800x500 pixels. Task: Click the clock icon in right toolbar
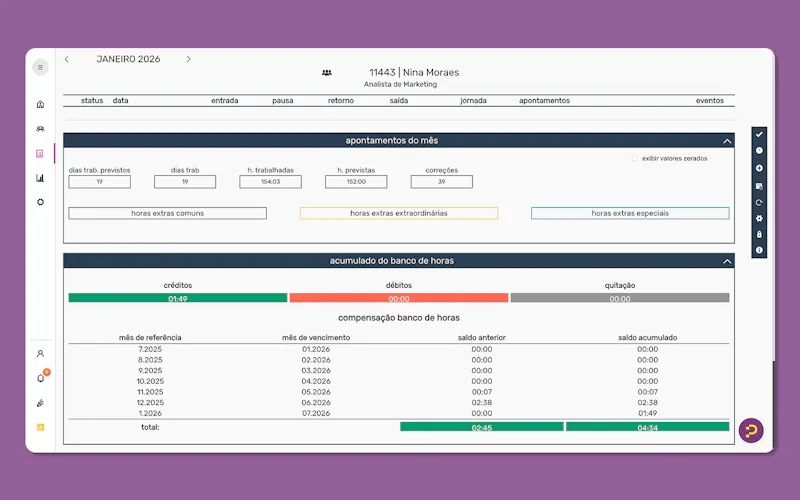coord(759,151)
